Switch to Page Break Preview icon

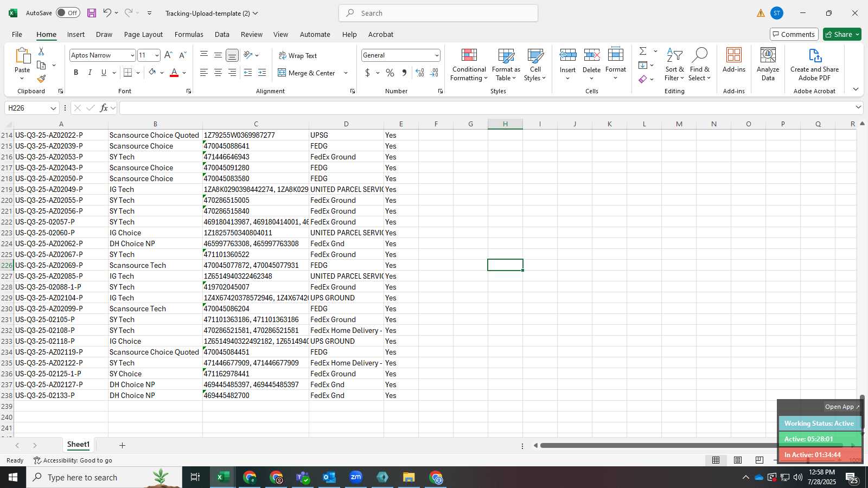pyautogui.click(x=759, y=460)
